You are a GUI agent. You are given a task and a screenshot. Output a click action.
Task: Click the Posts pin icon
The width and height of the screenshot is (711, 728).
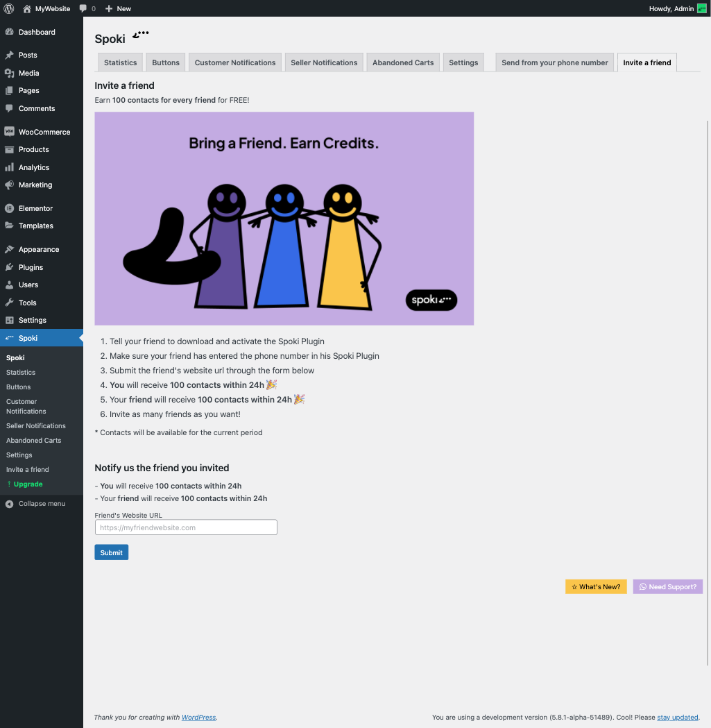click(9, 55)
